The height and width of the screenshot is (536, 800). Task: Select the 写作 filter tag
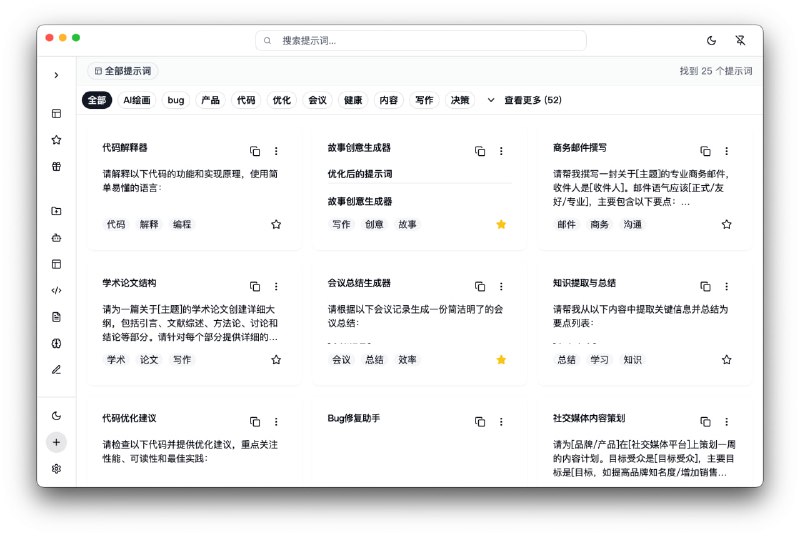(424, 100)
